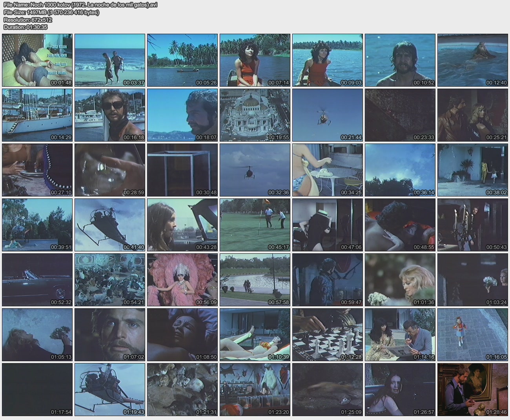The image size is (510, 420).
Task: Open the bearded man close-up at 01:07:02
Action: (110, 335)
